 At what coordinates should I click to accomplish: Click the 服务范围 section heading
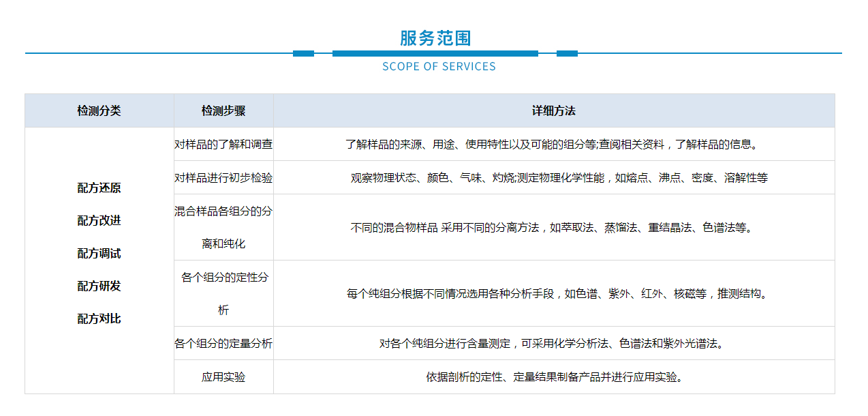435,38
